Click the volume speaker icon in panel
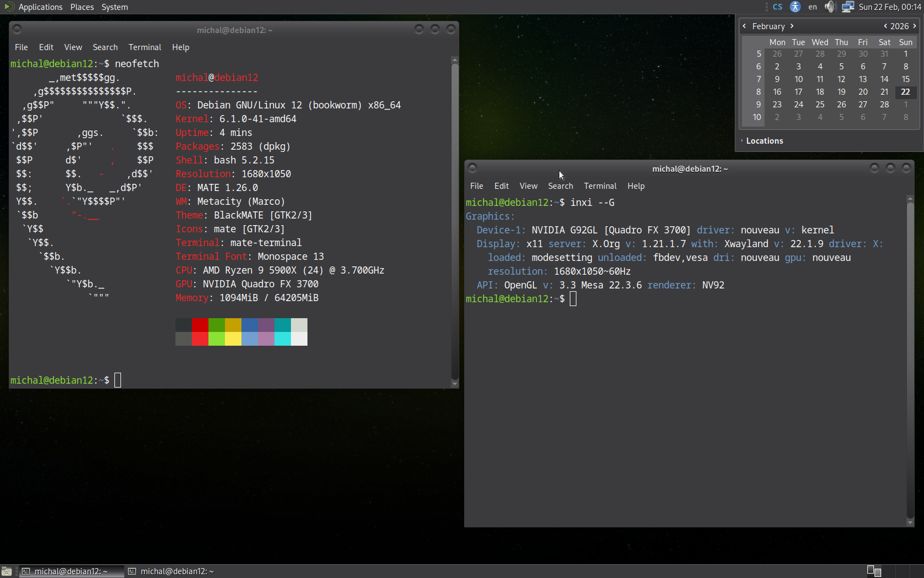 (x=830, y=7)
